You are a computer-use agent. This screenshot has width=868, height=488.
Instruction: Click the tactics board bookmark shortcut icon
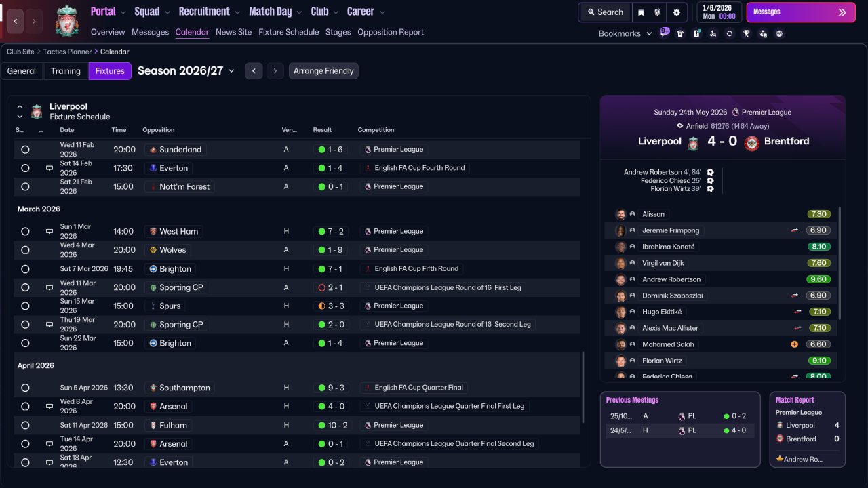(x=696, y=33)
